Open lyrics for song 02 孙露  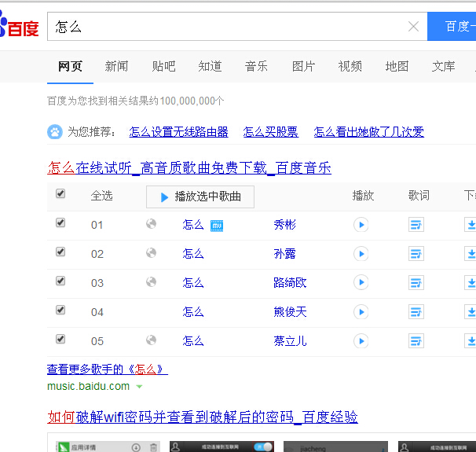416,254
